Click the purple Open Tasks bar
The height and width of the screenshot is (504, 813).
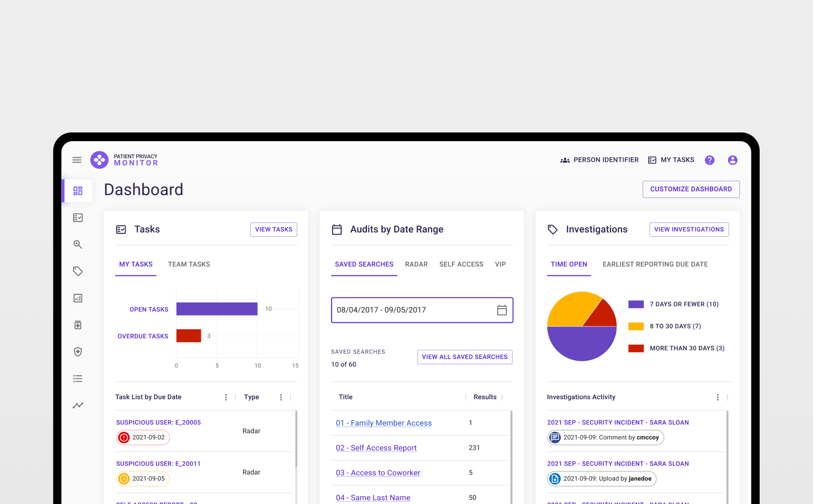pos(217,309)
